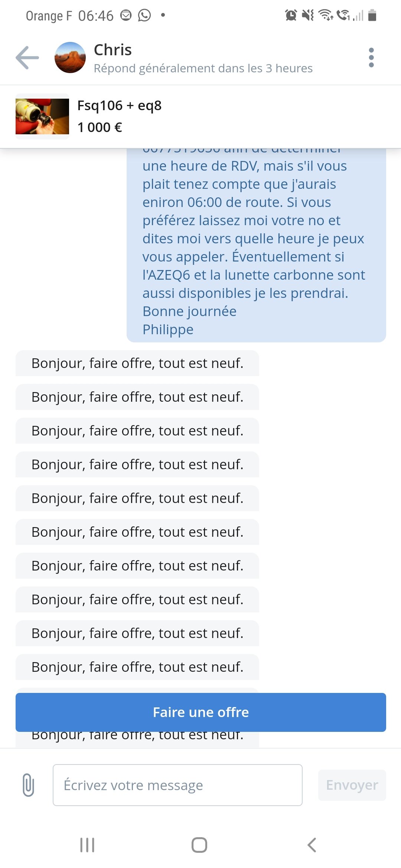Tap the Android back navigation chevron
401x868 pixels.
tap(312, 845)
